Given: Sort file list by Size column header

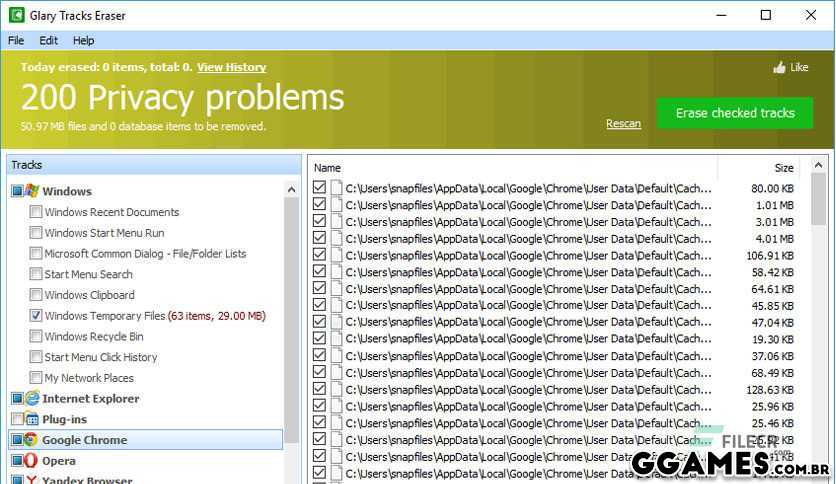Looking at the screenshot, I should pyautogui.click(x=783, y=168).
